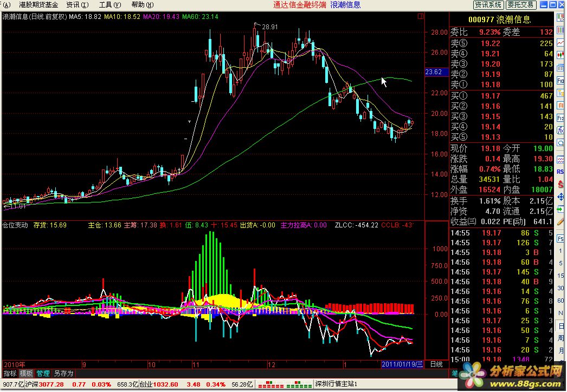
Task: Click the 买① 19.17 order row
Action: [501, 96]
